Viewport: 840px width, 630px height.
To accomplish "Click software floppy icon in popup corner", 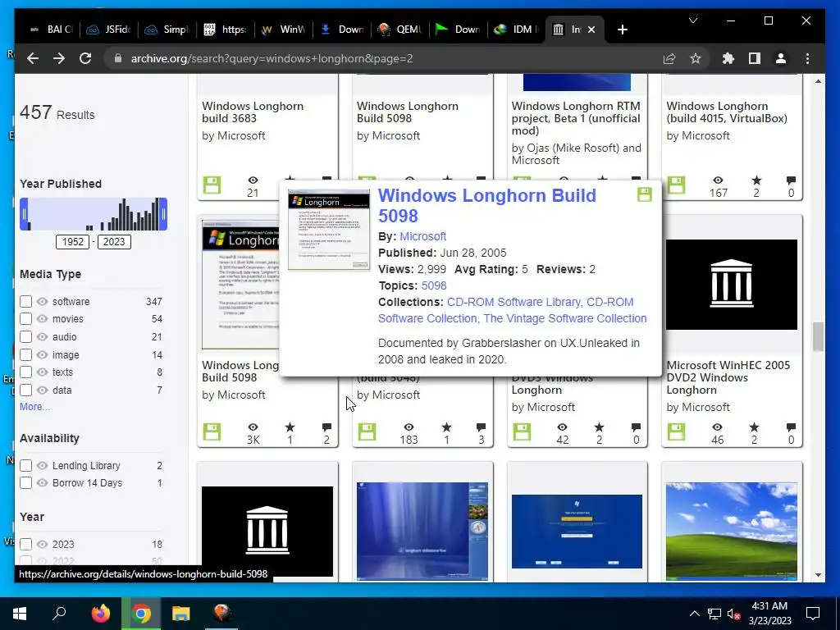I will click(645, 194).
